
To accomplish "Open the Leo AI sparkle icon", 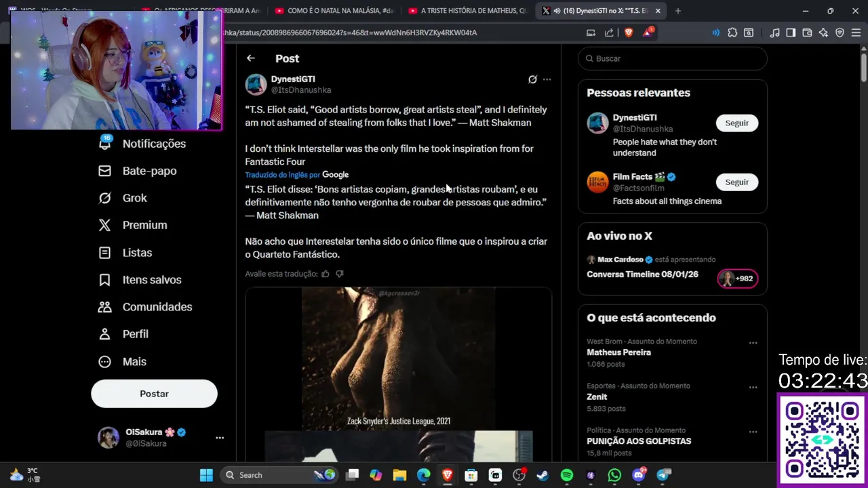I will tap(823, 33).
